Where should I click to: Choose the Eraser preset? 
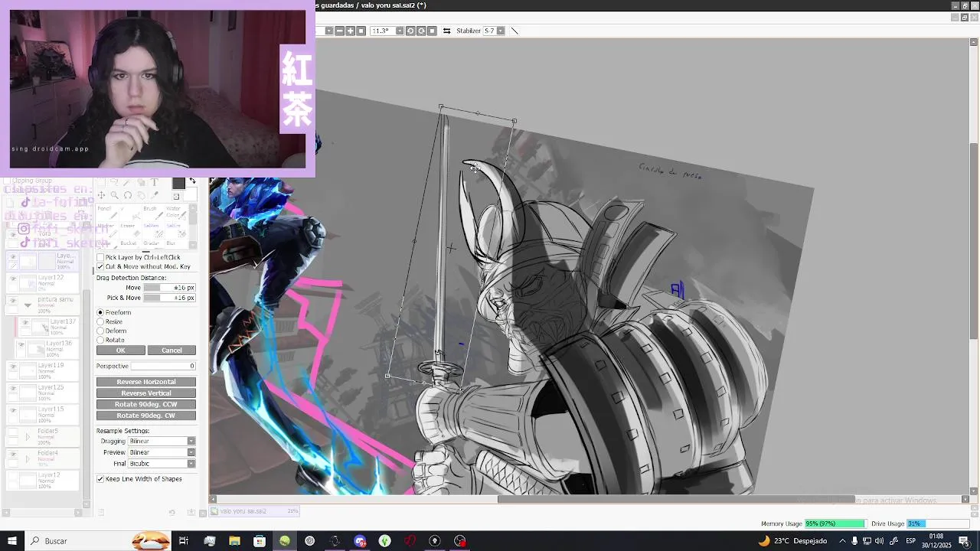pos(131,231)
